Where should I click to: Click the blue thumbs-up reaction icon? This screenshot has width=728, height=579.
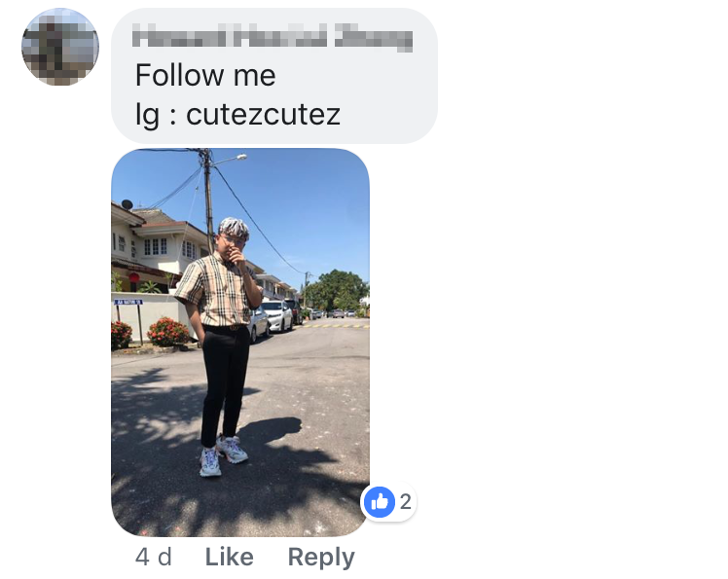point(380,502)
